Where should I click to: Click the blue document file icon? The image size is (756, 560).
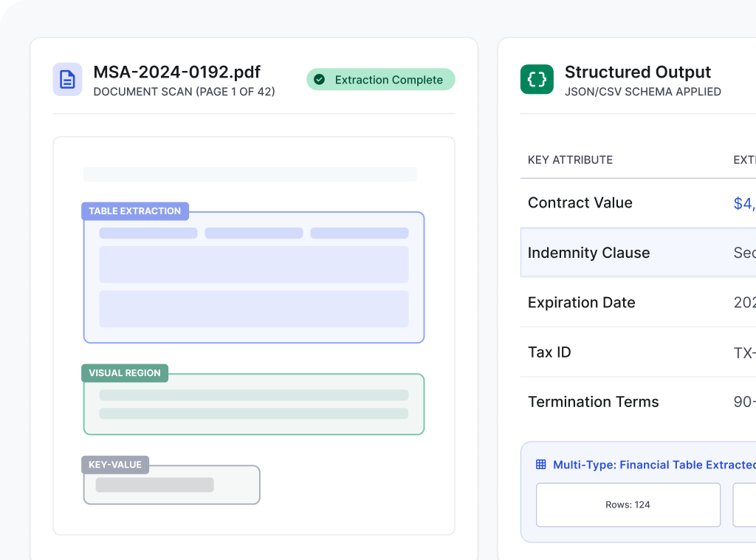point(67,79)
